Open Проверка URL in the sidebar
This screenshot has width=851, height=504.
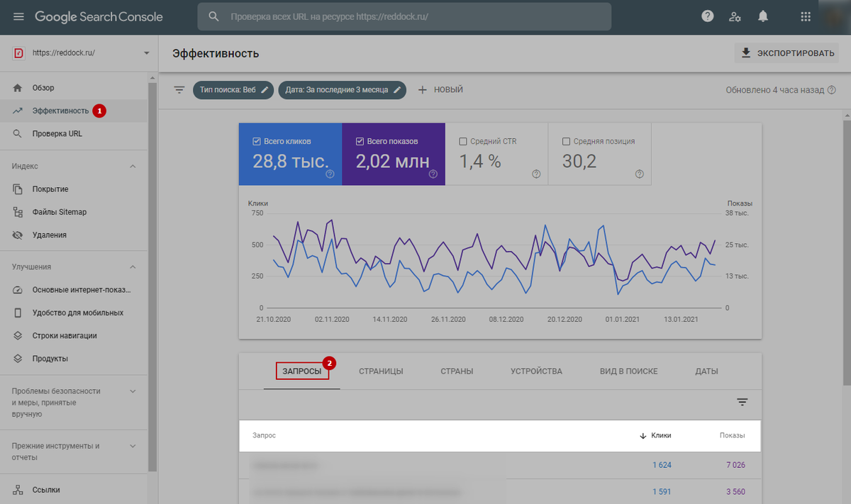tap(74, 133)
